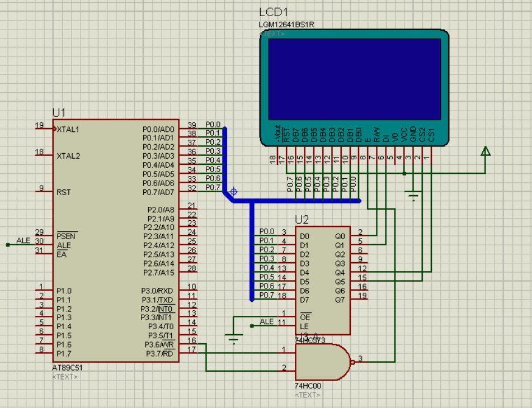Click the P2.0/A8 pin on U1
Image resolution: width=532 pixels, height=408 pixels.
point(187,208)
